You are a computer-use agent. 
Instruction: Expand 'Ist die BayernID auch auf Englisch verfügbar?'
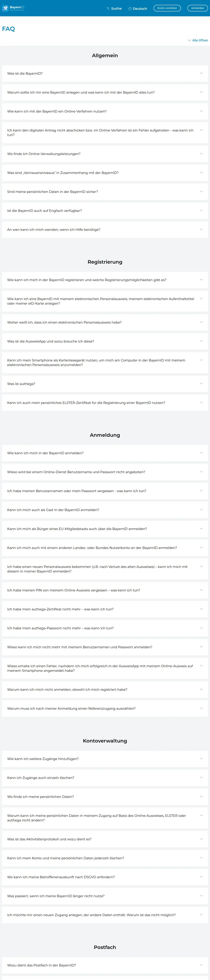[105, 211]
